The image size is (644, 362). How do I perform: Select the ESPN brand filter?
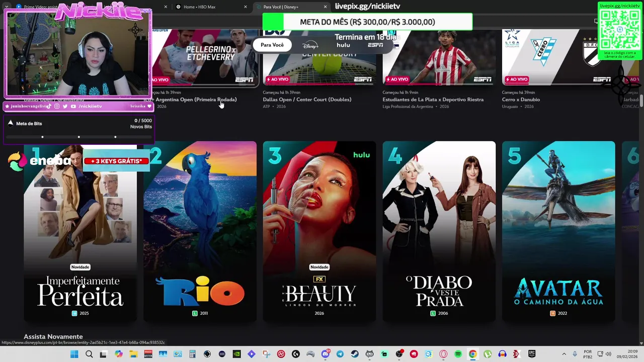tap(375, 45)
